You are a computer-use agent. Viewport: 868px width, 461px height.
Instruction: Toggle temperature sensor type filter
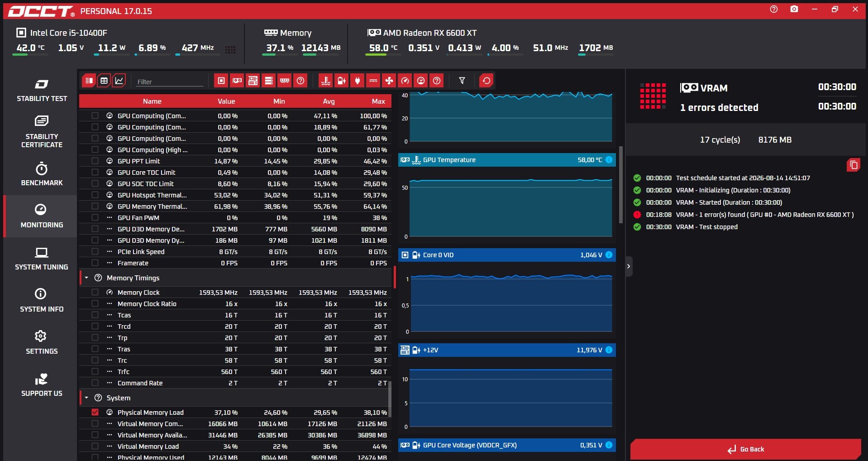(x=326, y=81)
